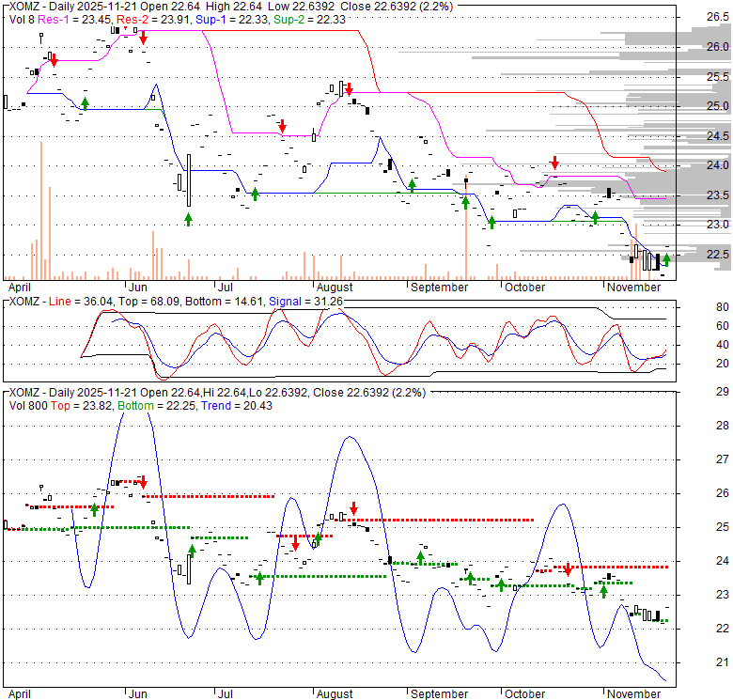Click the November label on bottom chart's time axis

click(x=633, y=694)
